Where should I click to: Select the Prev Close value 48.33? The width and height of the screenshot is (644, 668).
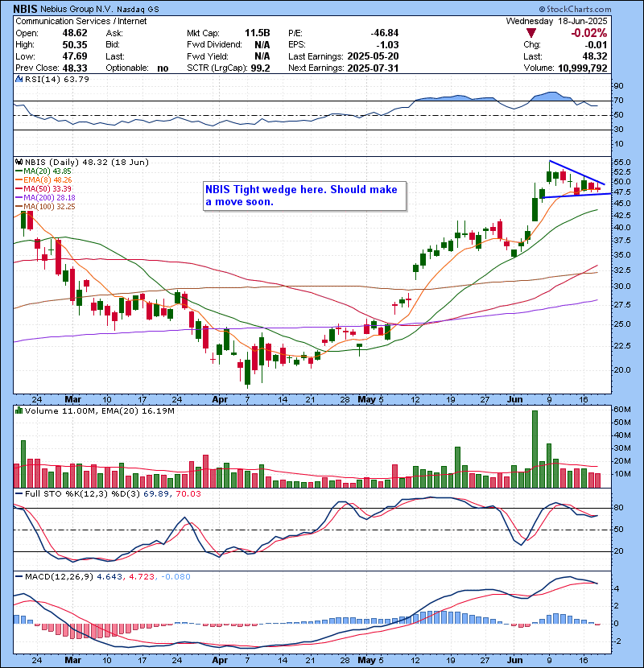point(75,68)
